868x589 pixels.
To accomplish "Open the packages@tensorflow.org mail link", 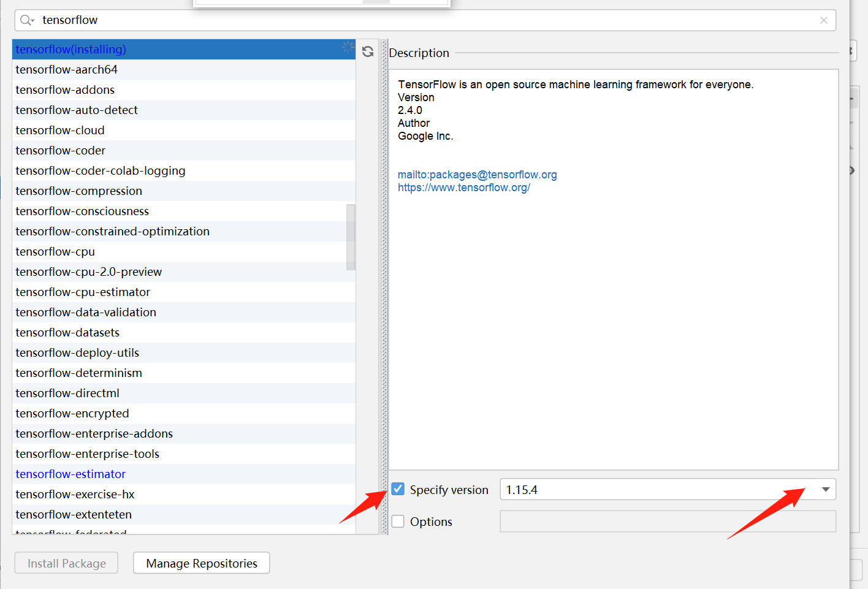I will (x=478, y=174).
